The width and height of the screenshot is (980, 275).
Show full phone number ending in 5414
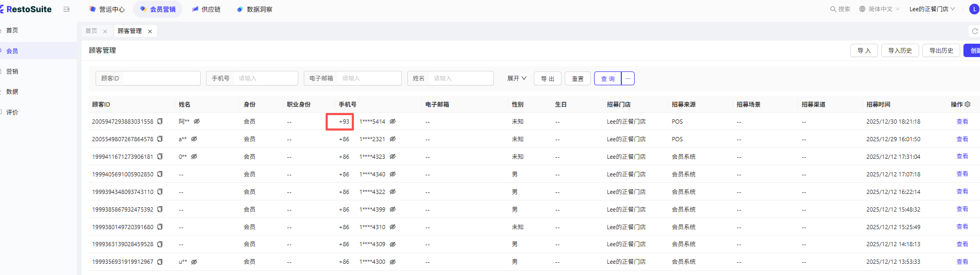pyautogui.click(x=392, y=122)
